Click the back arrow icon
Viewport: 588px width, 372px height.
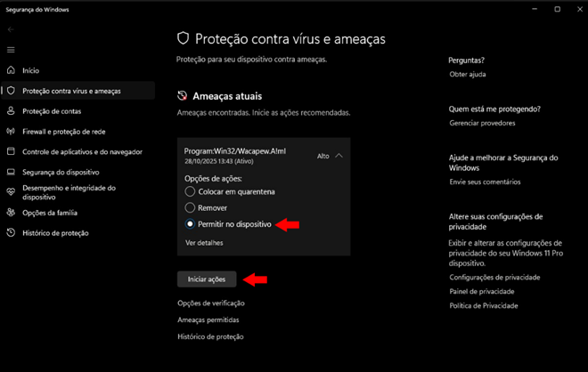click(11, 29)
